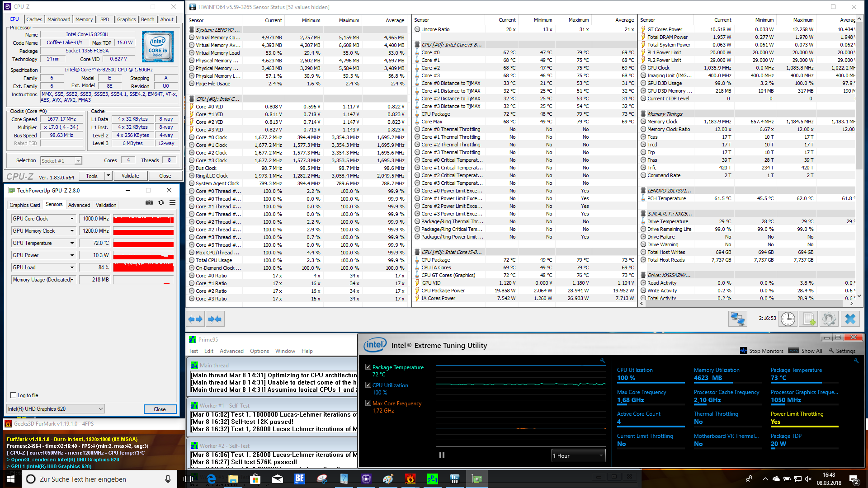Image resolution: width=868 pixels, height=488 pixels.
Task: Enable Log to file checkbox in GPU-Z
Action: pos(13,395)
